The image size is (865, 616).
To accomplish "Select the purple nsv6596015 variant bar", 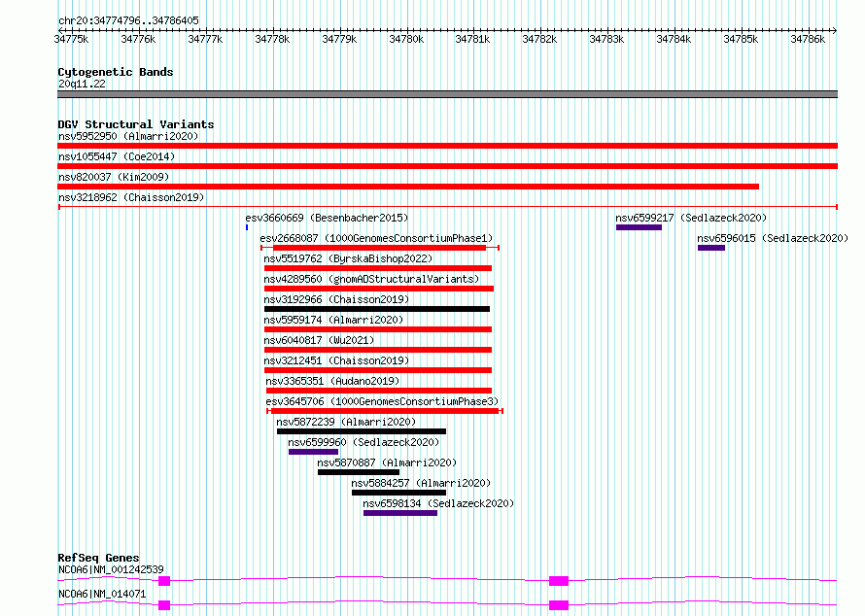I will 711,248.
